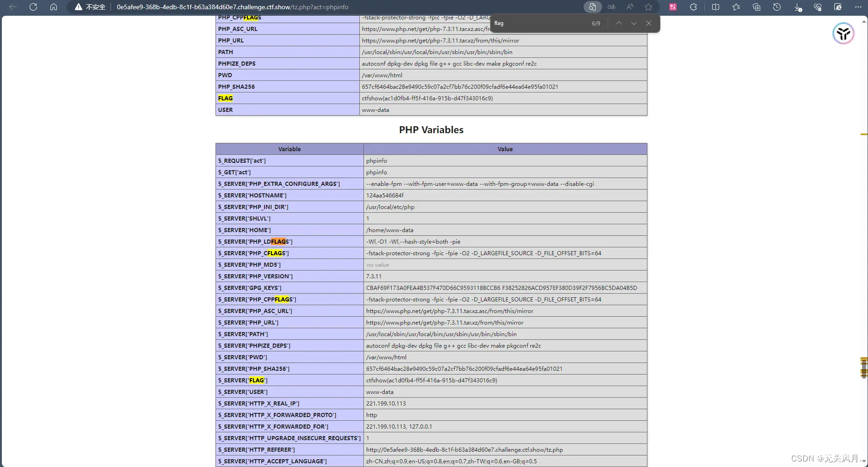Image resolution: width=868 pixels, height=467 pixels.
Task: Click the not secure warning icon
Action: (x=79, y=7)
